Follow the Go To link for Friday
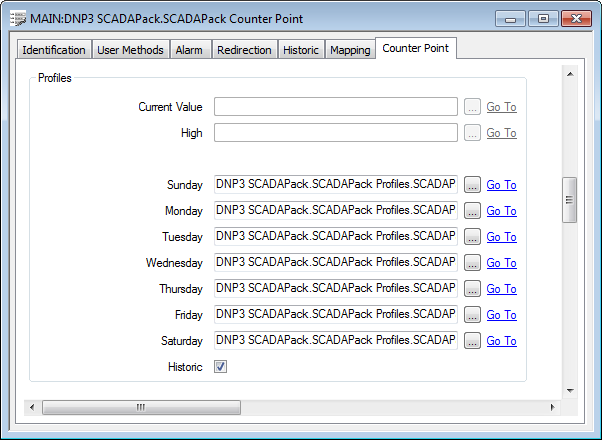Image resolution: width=602 pixels, height=440 pixels. coord(501,315)
